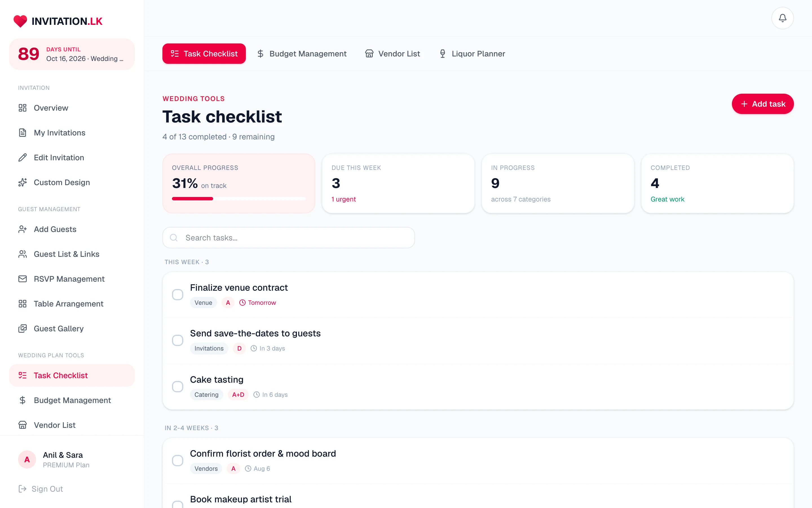Screen dimensions: 812x508
Task: Click the RSVP Management envelope icon
Action: [23, 279]
